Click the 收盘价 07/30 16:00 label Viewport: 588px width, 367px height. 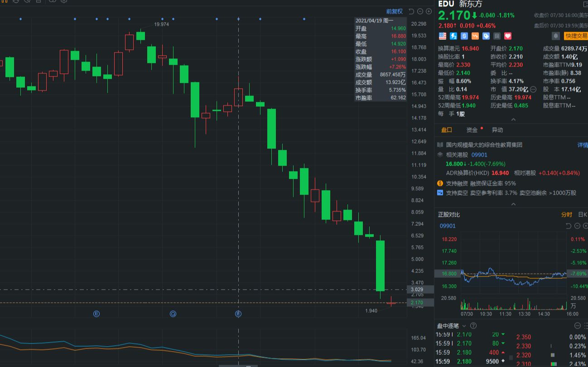(560, 15)
